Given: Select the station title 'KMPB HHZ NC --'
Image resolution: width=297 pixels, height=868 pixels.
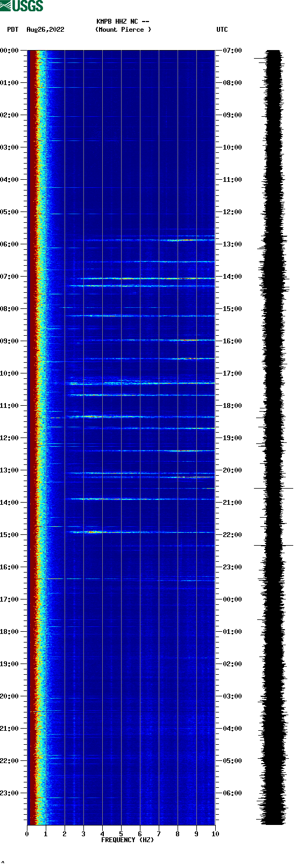Looking at the screenshot, I should 123,22.
